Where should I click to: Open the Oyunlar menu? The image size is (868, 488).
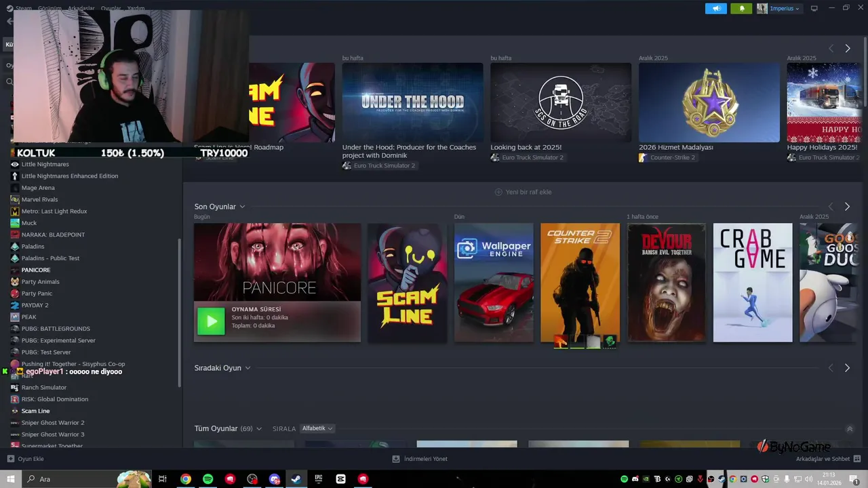click(x=111, y=8)
